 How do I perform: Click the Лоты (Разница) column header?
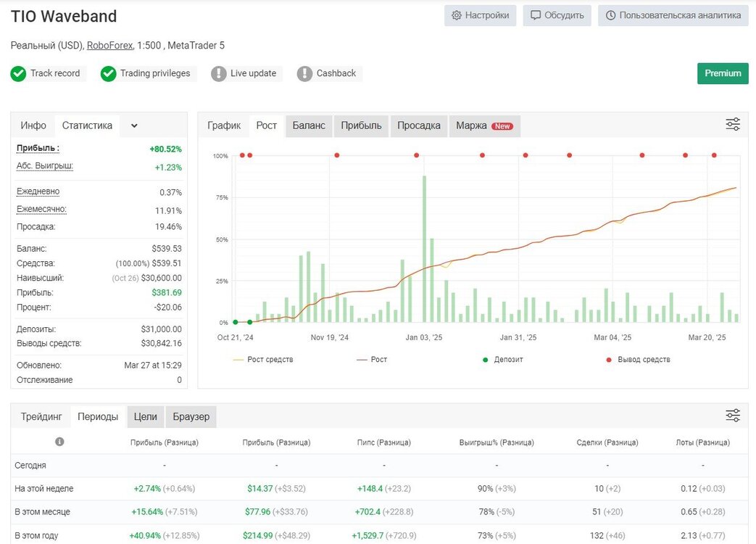point(703,442)
